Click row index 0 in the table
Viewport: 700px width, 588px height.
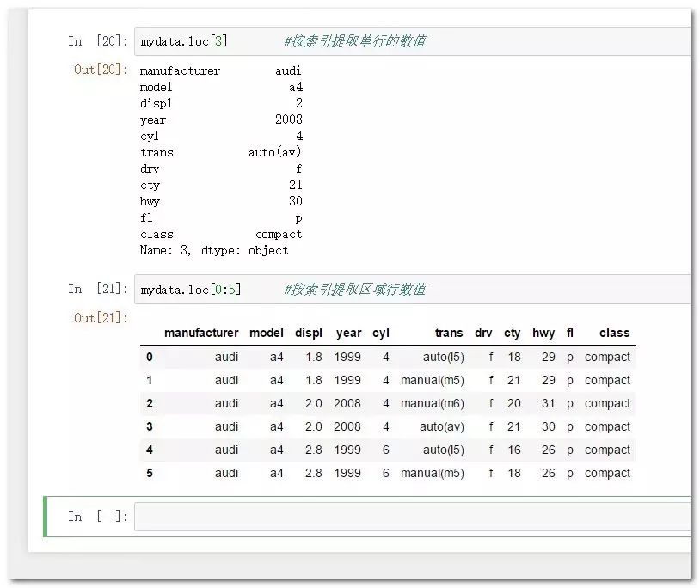point(150,357)
